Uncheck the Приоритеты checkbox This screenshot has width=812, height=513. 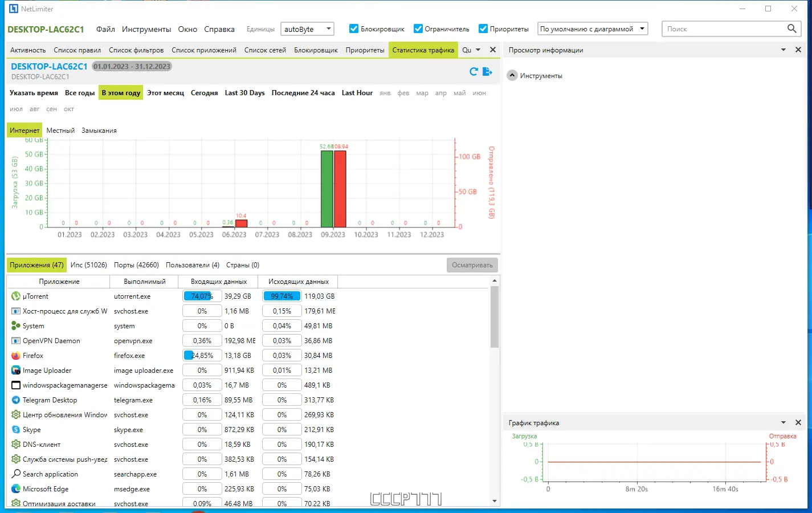[483, 28]
